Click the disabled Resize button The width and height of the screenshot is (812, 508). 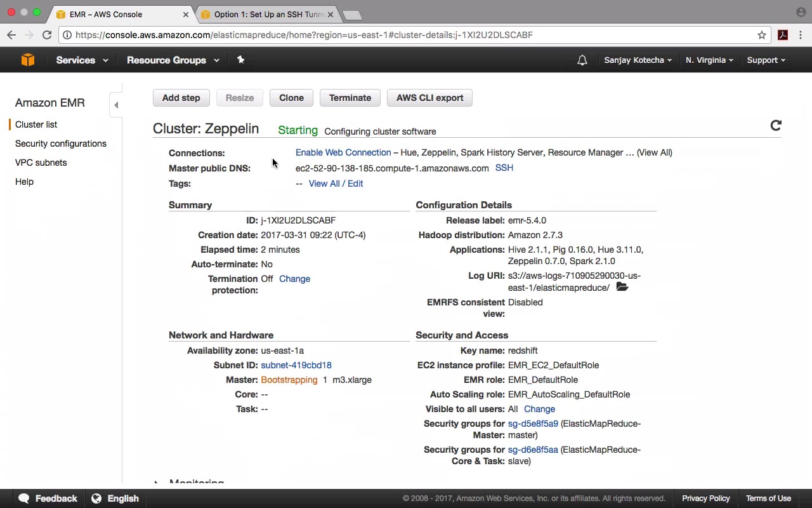(240, 98)
